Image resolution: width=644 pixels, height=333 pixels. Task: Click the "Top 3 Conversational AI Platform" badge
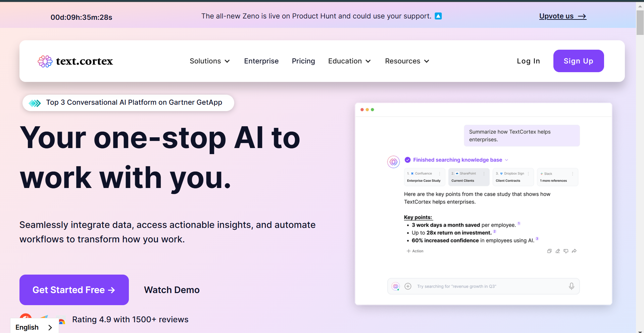(x=128, y=103)
